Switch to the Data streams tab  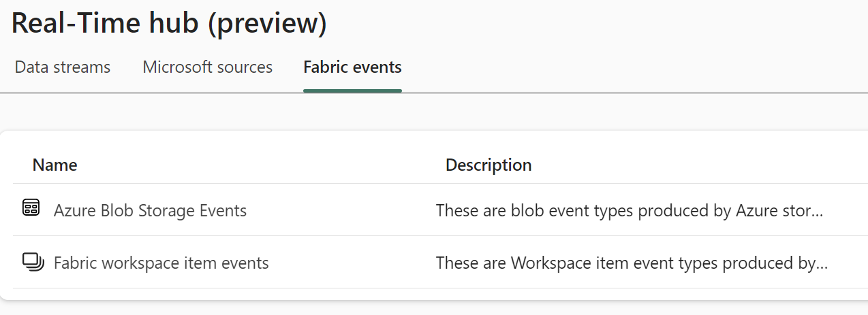[x=63, y=67]
